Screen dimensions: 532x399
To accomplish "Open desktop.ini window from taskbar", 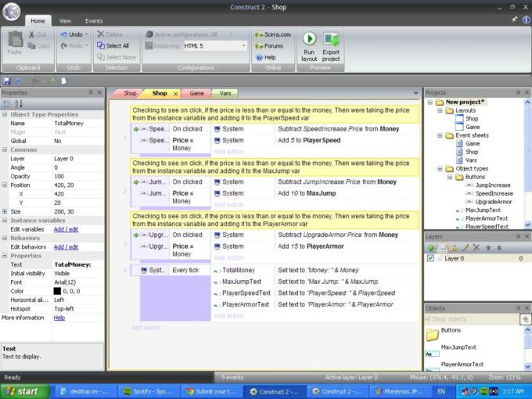I will click(86, 391).
